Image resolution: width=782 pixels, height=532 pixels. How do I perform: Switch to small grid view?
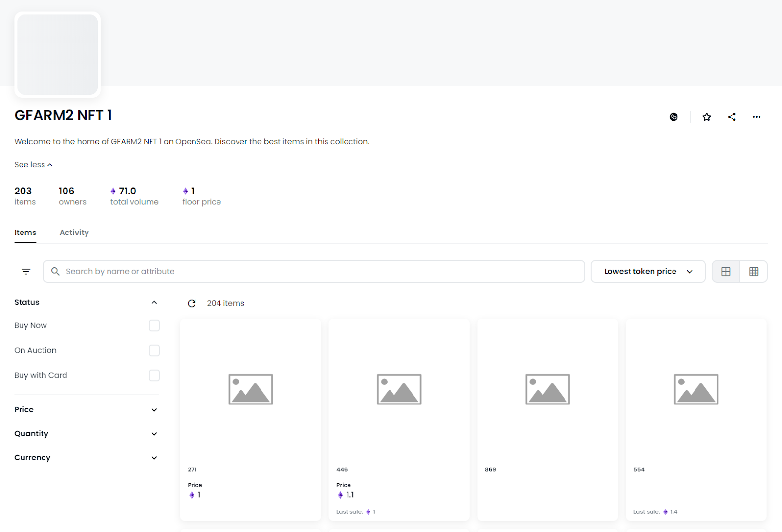tap(754, 271)
